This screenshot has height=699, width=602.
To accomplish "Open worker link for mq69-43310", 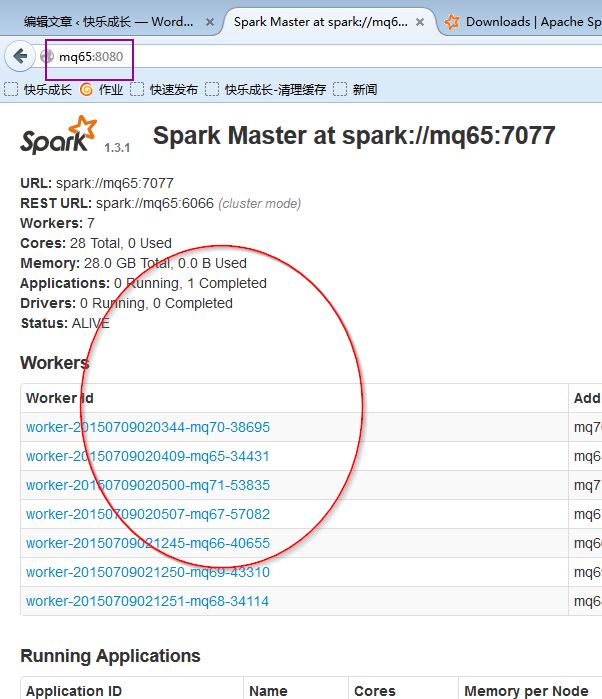I will [x=148, y=572].
